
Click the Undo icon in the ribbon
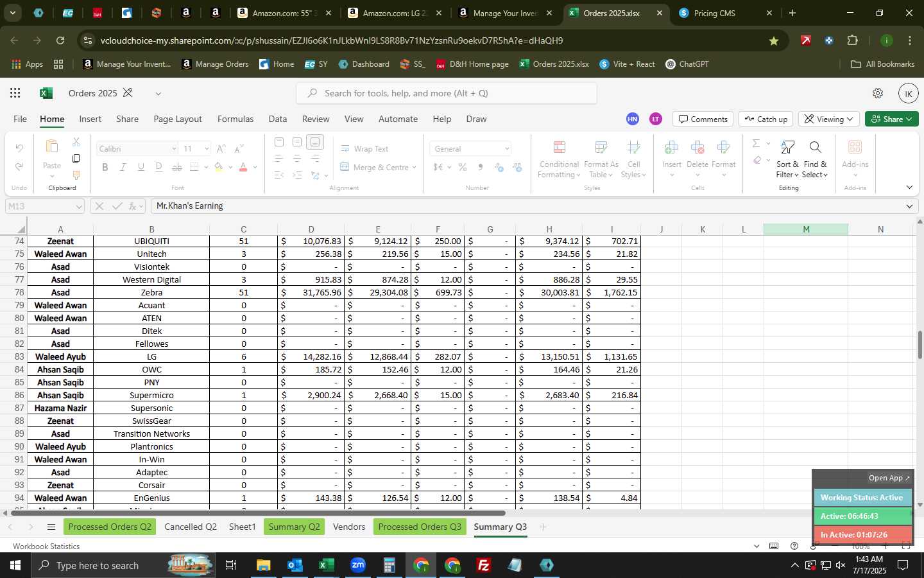coord(19,148)
